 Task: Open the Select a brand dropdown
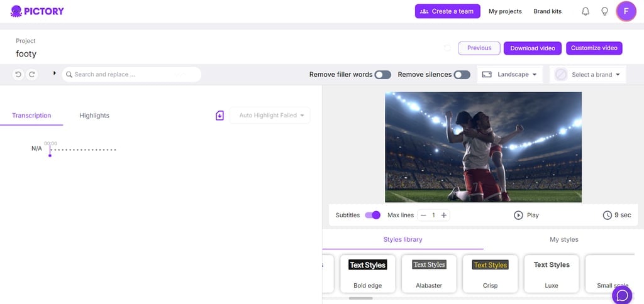[588, 75]
